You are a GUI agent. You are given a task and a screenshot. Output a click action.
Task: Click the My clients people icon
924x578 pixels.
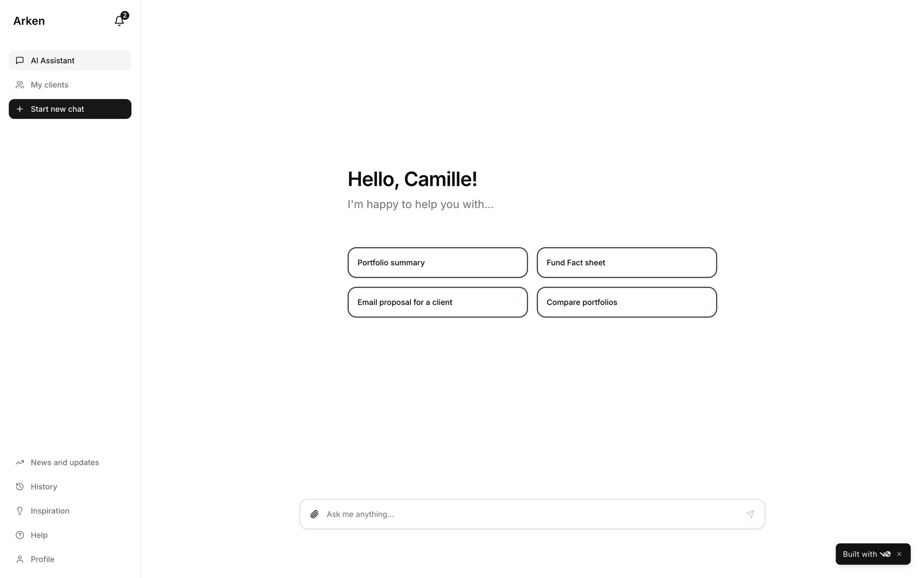point(20,85)
